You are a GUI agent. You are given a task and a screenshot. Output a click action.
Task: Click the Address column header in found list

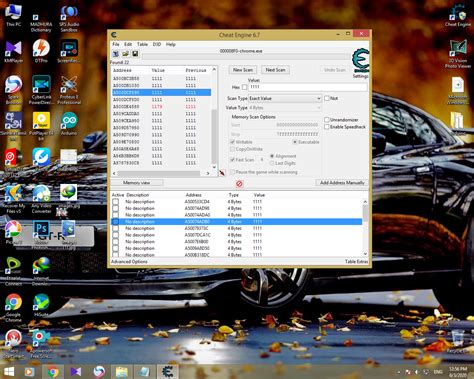[x=122, y=70]
